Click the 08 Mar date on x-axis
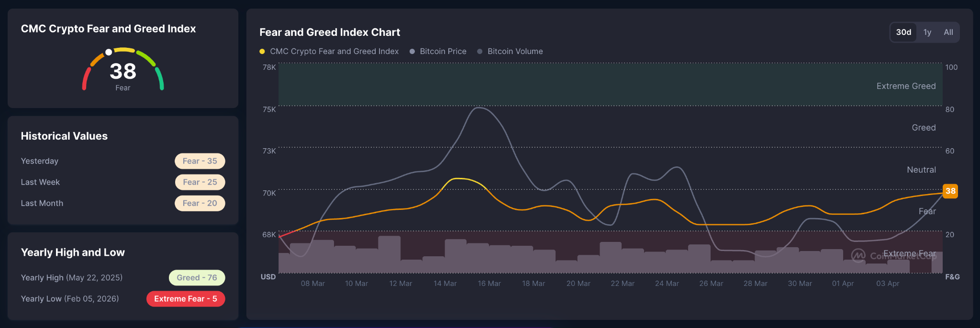The image size is (980, 328). [312, 284]
